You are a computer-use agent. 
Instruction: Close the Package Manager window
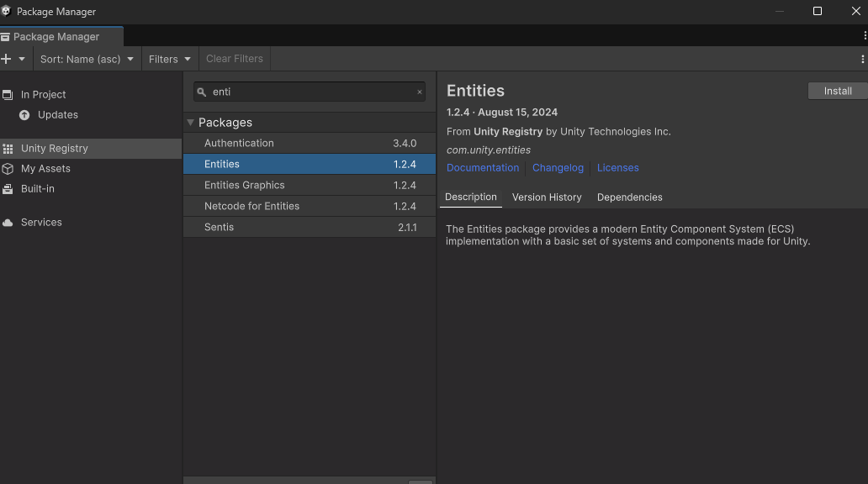[856, 11]
